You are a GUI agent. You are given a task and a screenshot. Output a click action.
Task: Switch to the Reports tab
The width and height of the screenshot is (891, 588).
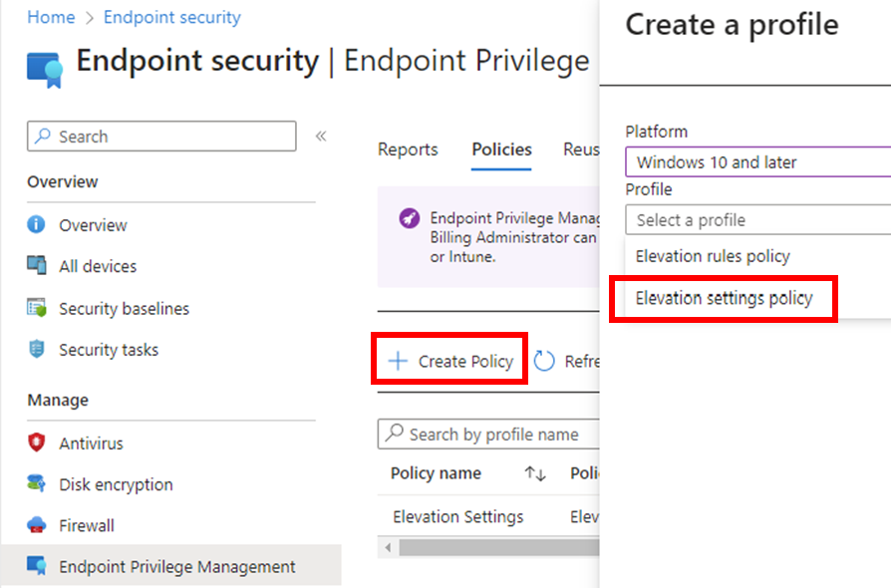408,149
